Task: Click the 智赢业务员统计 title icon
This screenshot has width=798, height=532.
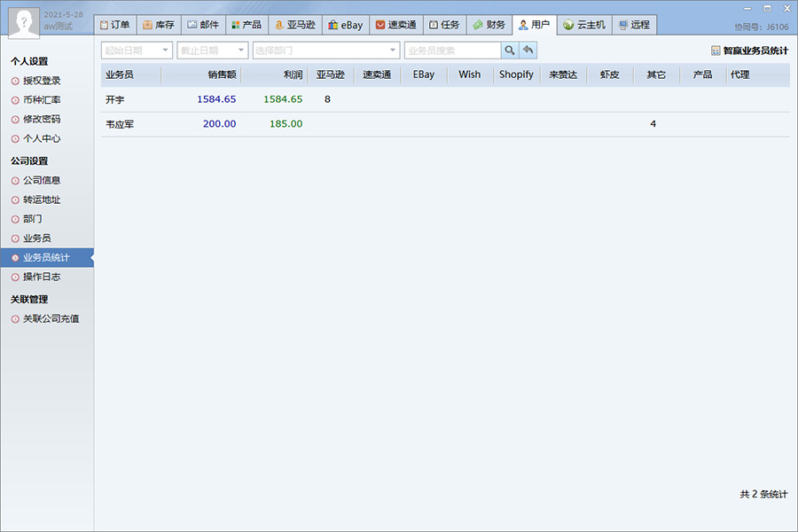Action: (x=716, y=51)
